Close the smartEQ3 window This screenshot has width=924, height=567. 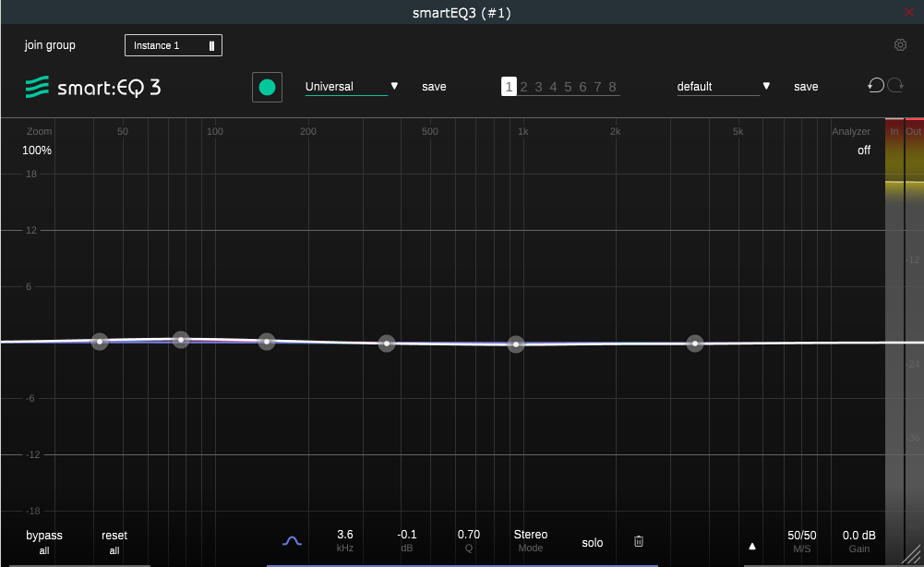click(x=909, y=12)
